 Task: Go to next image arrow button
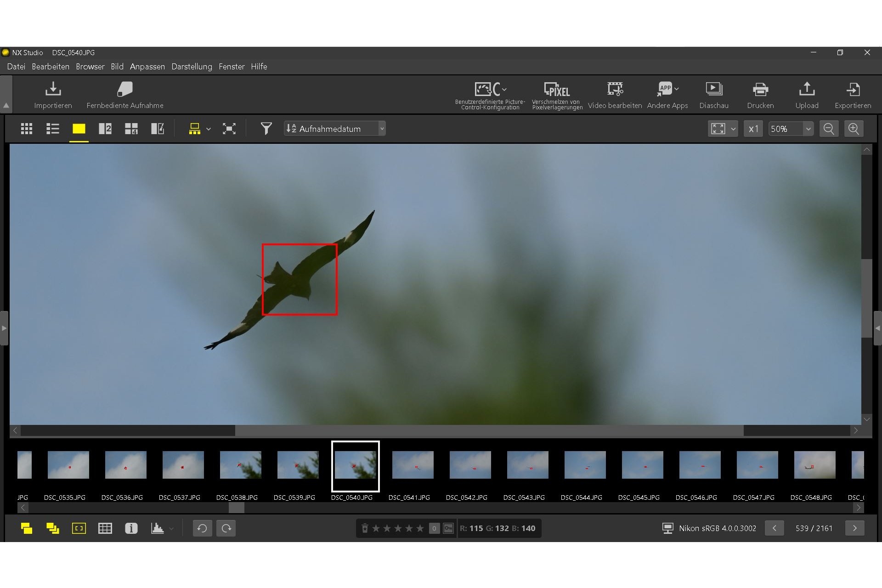854,528
